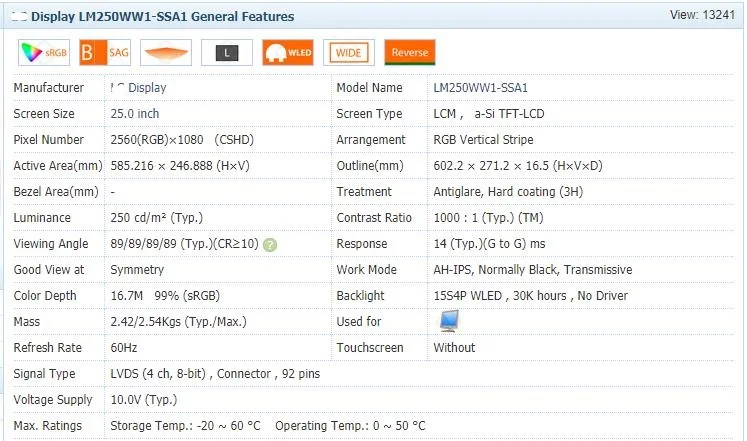Click the View: 13241 counter
The width and height of the screenshot is (747, 441).
pos(704,16)
